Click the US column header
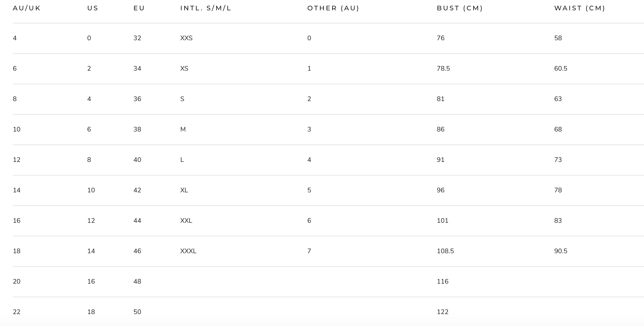 tap(93, 8)
